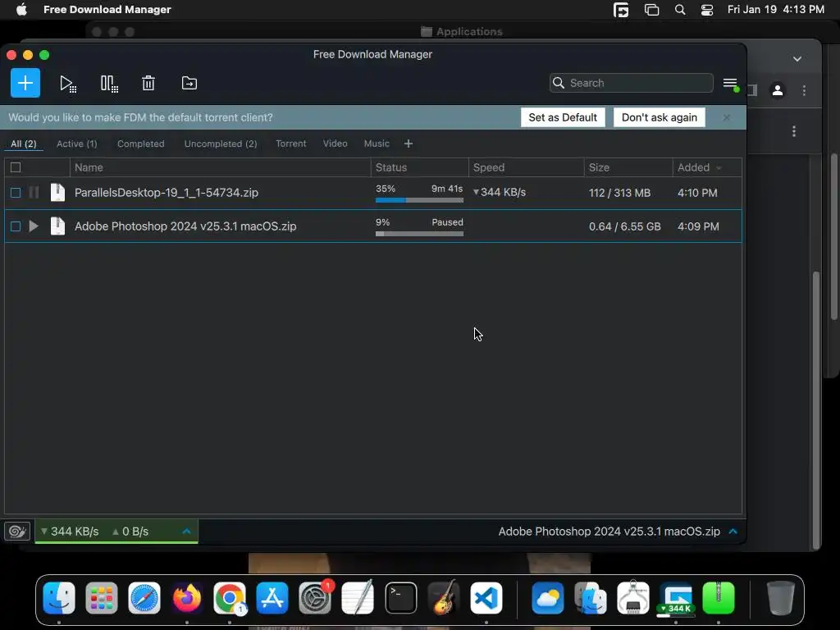This screenshot has width=840, height=630.
Task: Open Finder from the Dock
Action: pyautogui.click(x=59, y=598)
